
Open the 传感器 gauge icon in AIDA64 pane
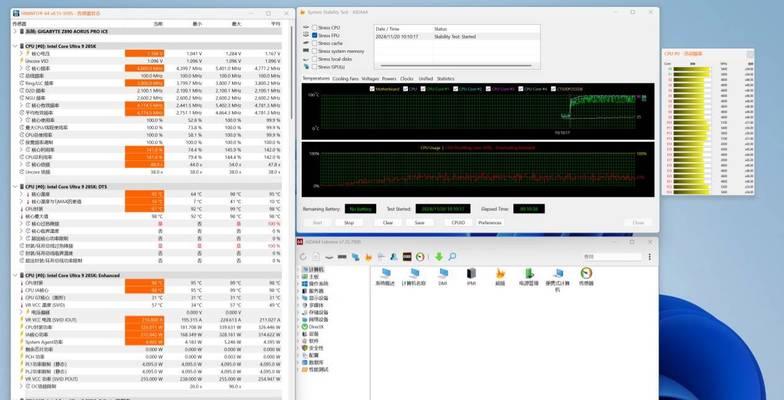586,276
